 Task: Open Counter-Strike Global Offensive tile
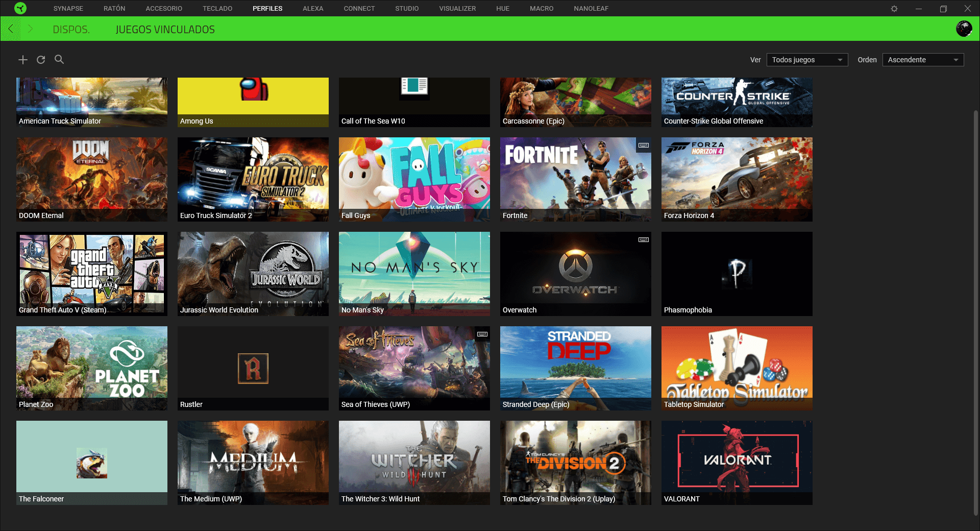(x=737, y=102)
